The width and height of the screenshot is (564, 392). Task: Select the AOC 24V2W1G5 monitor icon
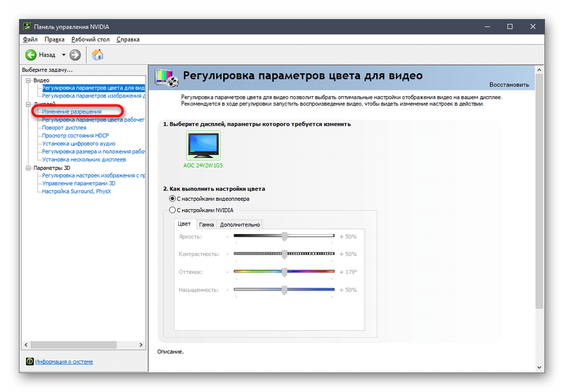[x=202, y=146]
